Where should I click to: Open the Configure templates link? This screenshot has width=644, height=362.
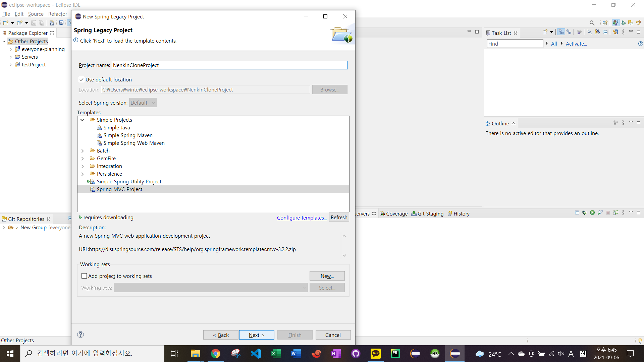[x=302, y=218]
